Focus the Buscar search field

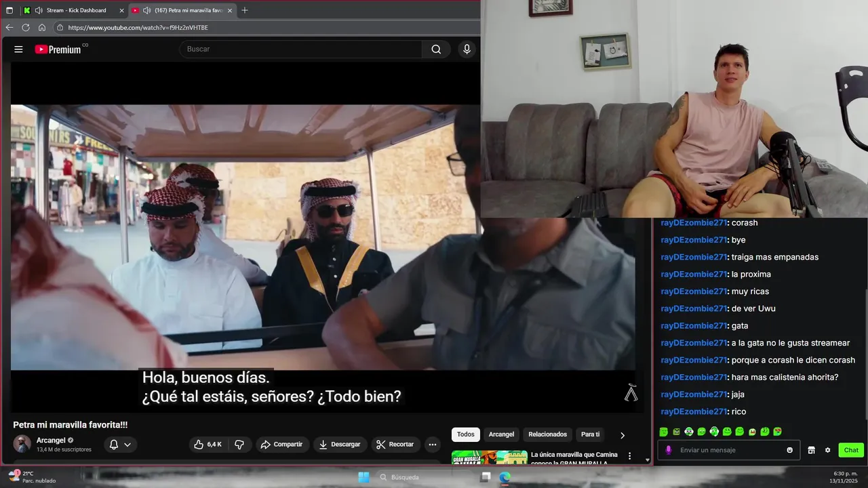pos(301,49)
